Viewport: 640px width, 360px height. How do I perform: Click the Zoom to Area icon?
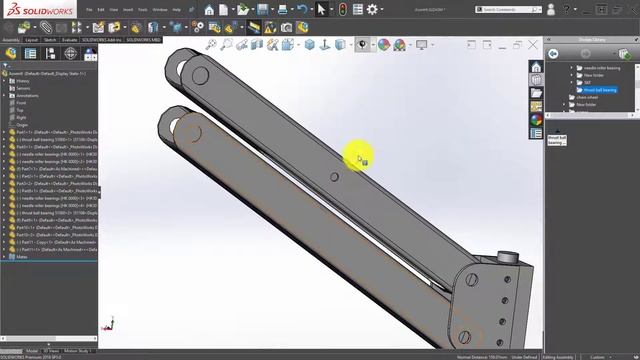(x=226, y=44)
